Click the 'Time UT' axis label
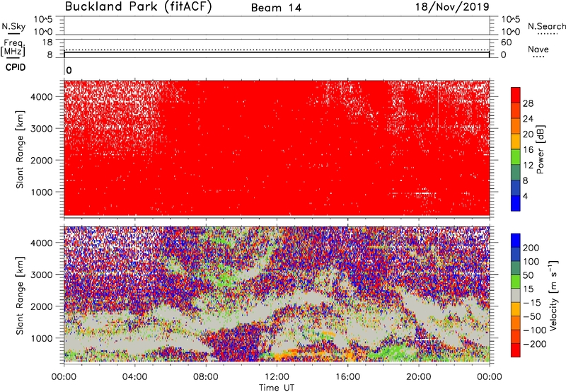Screen dimensions: 566x392 [277, 388]
